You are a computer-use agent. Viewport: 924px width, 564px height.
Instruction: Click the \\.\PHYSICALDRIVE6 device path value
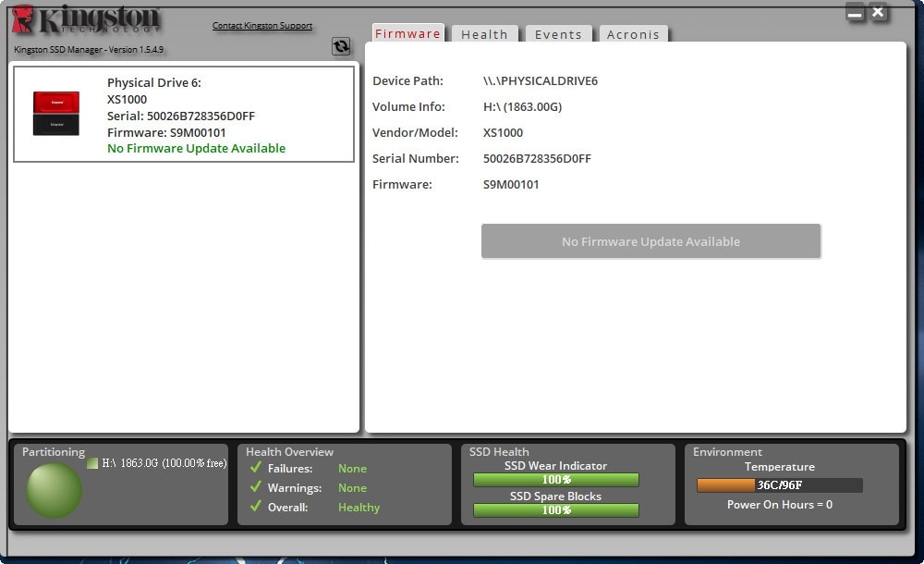pos(541,80)
